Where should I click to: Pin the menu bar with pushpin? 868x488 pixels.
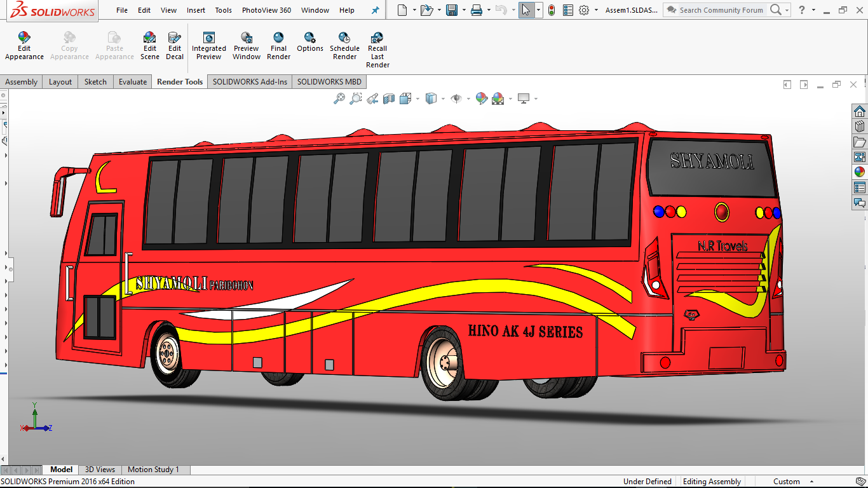[375, 10]
